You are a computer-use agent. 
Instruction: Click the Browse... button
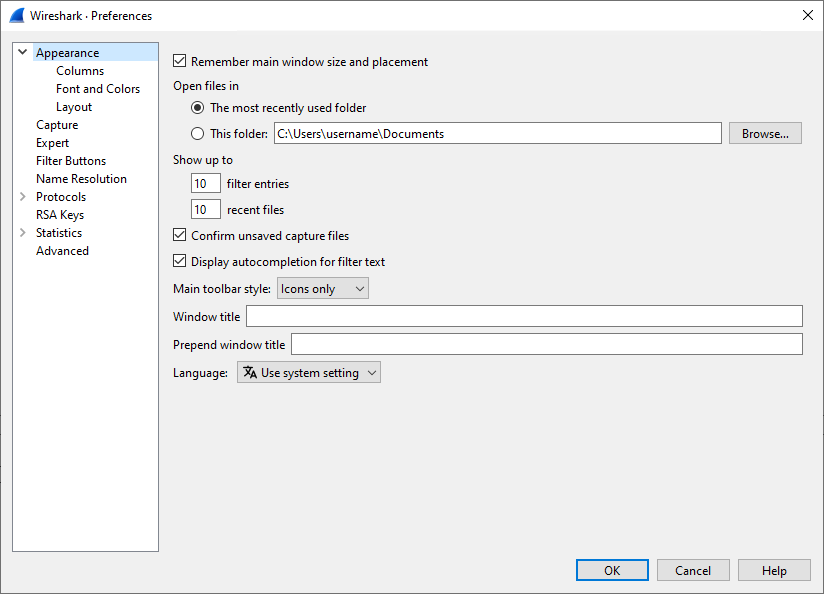tap(765, 133)
